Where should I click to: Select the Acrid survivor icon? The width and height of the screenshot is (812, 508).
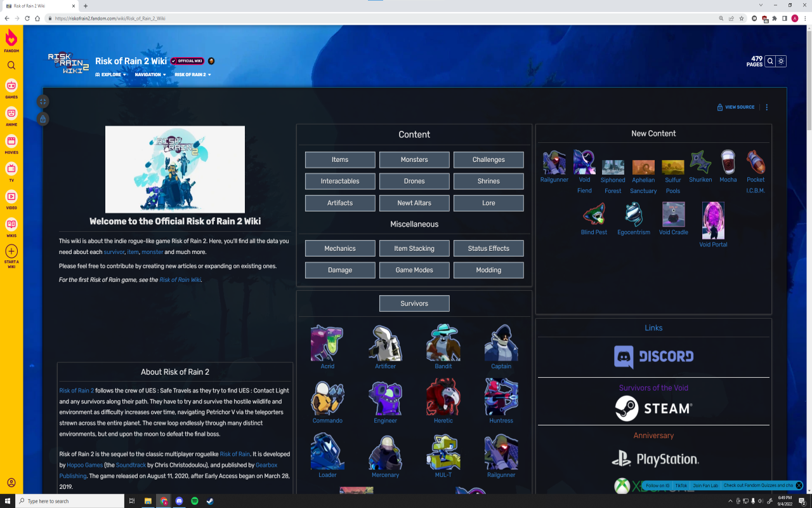click(x=327, y=343)
